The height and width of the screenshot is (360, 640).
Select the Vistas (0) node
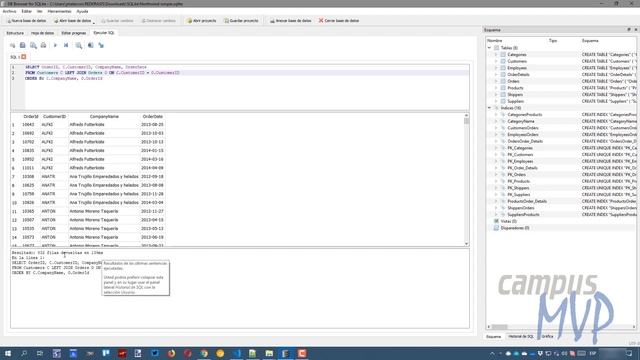(509, 221)
